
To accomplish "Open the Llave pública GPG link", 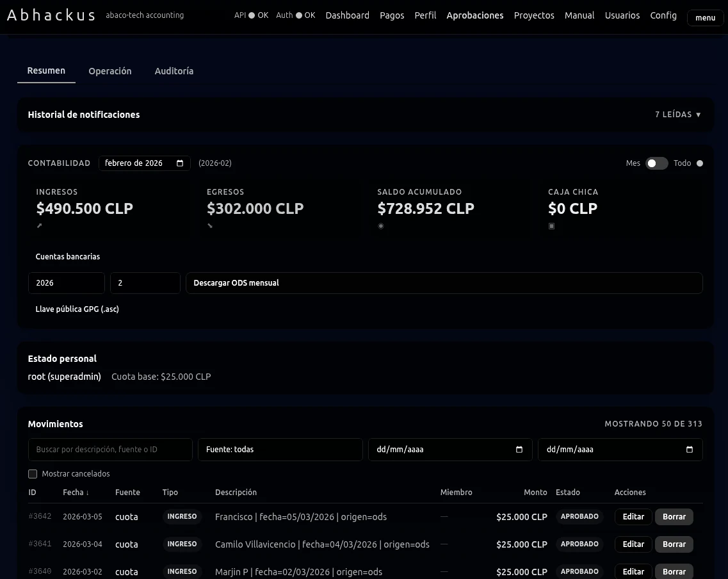I will click(77, 309).
